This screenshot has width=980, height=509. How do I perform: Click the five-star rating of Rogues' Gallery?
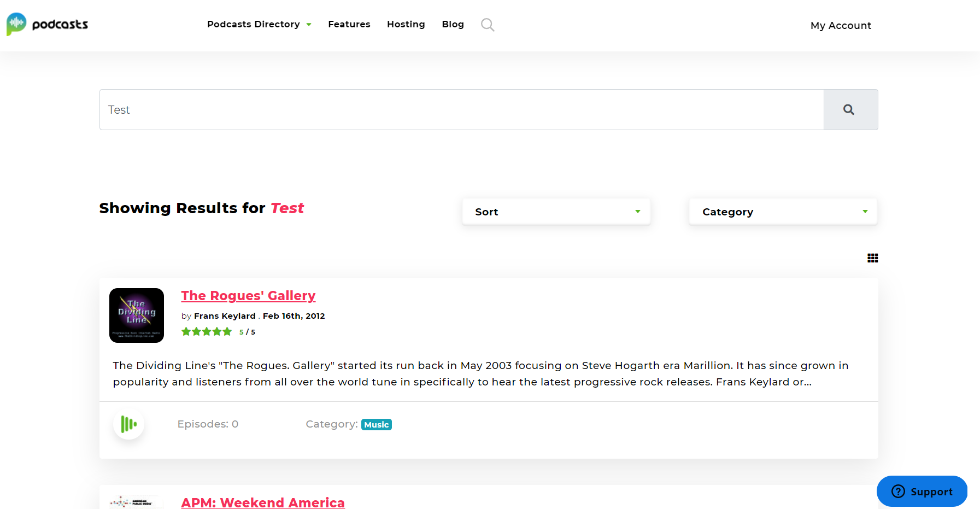click(x=207, y=331)
